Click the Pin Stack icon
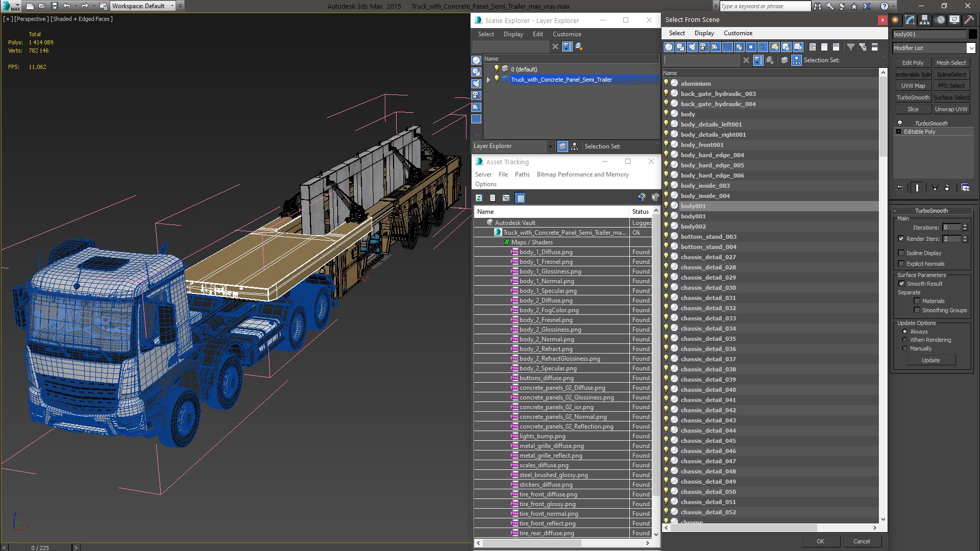 pyautogui.click(x=899, y=188)
